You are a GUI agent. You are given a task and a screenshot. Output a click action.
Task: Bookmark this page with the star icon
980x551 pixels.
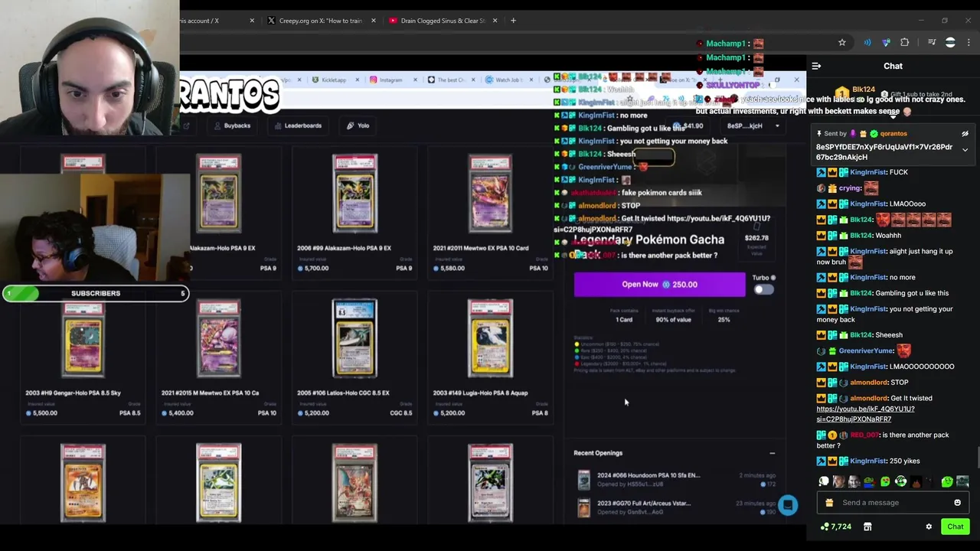click(842, 43)
